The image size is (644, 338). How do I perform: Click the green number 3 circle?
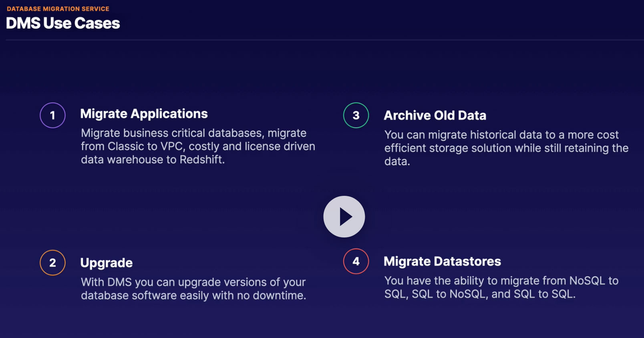[x=356, y=115]
